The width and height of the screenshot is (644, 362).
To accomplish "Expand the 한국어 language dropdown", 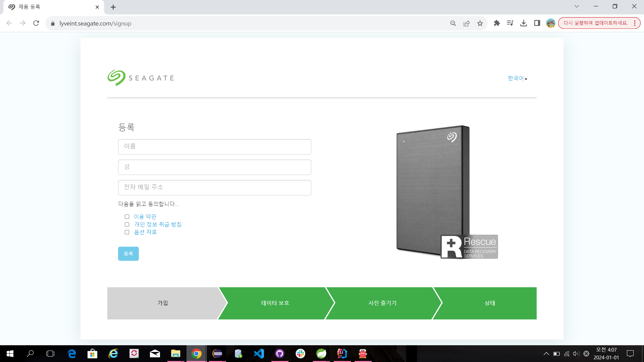I will (517, 78).
